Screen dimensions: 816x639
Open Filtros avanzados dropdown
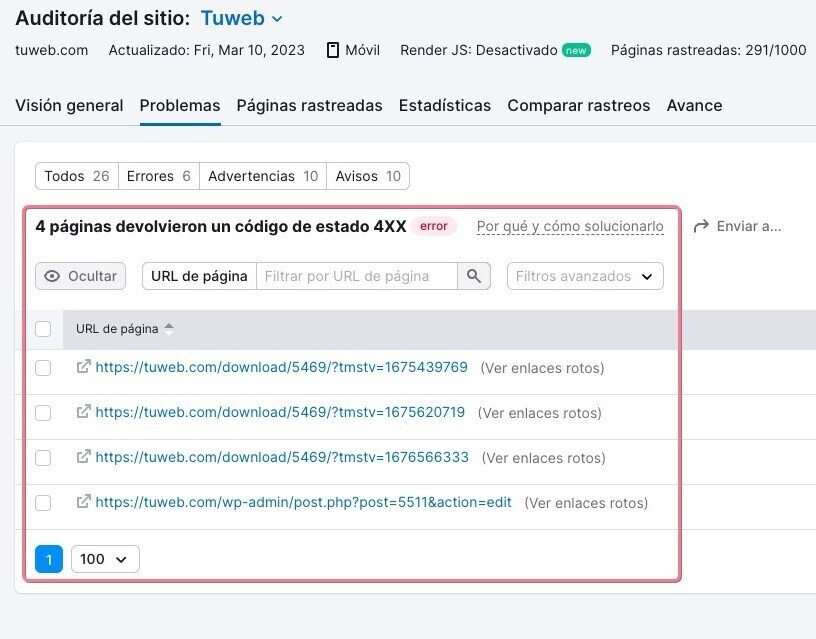click(x=585, y=276)
